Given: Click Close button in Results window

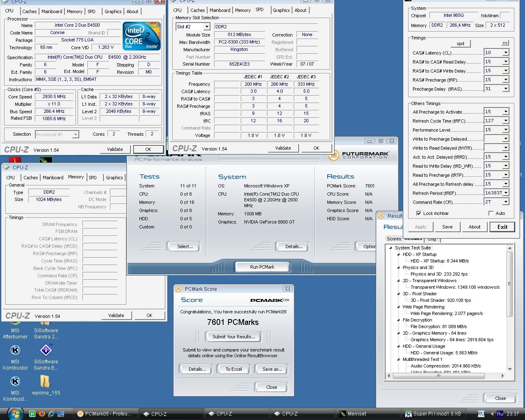Looking at the screenshot, I should [x=500, y=398].
